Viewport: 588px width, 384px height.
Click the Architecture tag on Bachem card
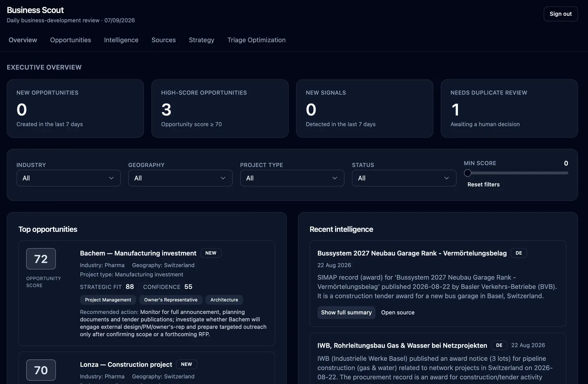224,300
